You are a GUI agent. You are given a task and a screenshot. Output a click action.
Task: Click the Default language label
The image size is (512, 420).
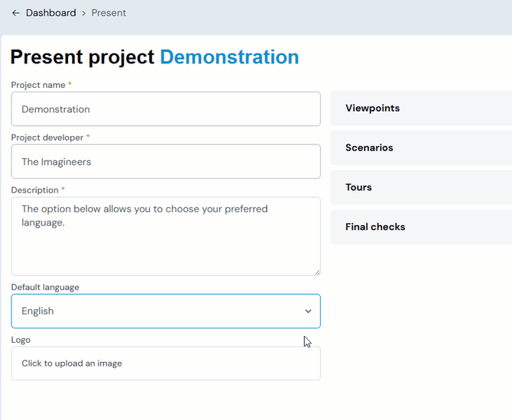[x=45, y=287]
